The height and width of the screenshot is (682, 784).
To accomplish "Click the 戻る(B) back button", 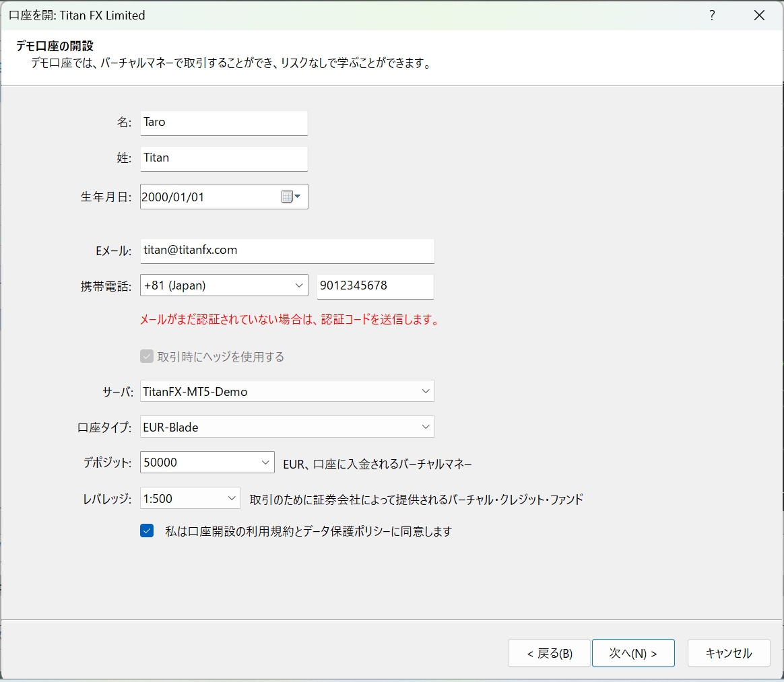I will point(549,653).
